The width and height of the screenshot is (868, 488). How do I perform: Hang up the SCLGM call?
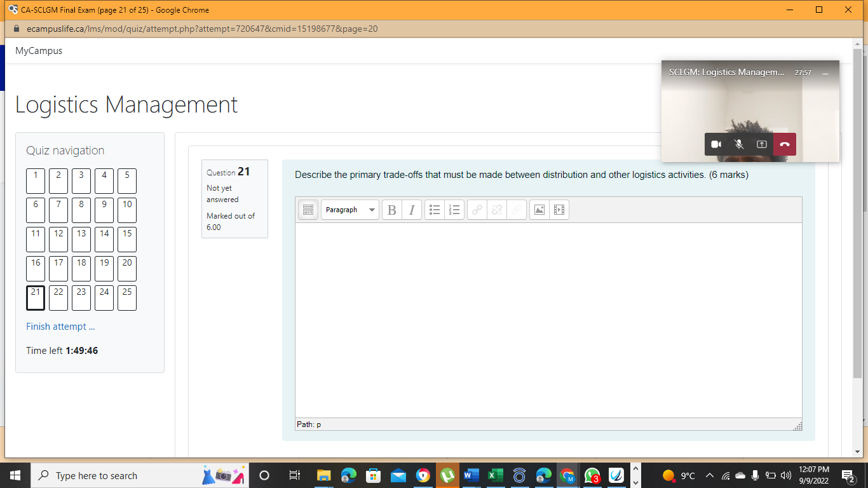[x=785, y=144]
